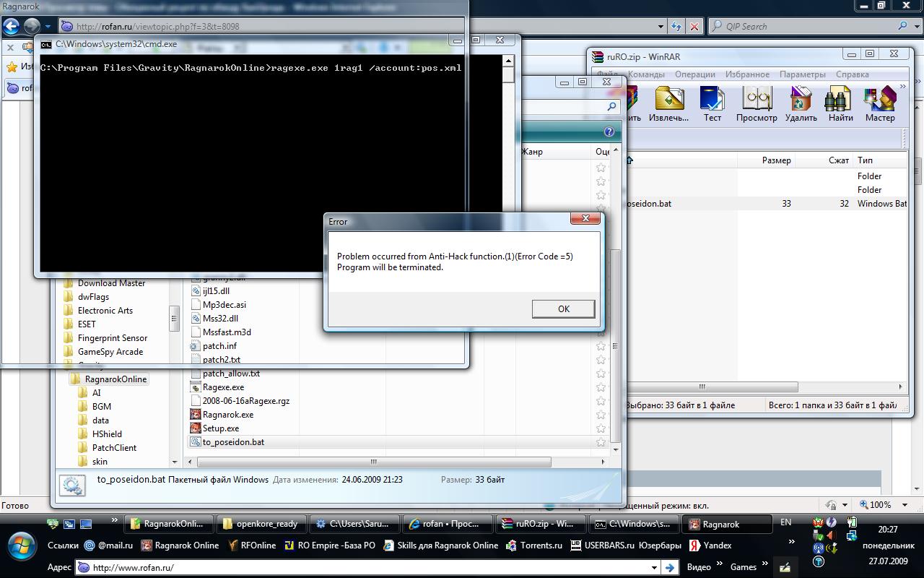
Task: Toggle rating star for to_poseidon.bat row
Action: 601,442
